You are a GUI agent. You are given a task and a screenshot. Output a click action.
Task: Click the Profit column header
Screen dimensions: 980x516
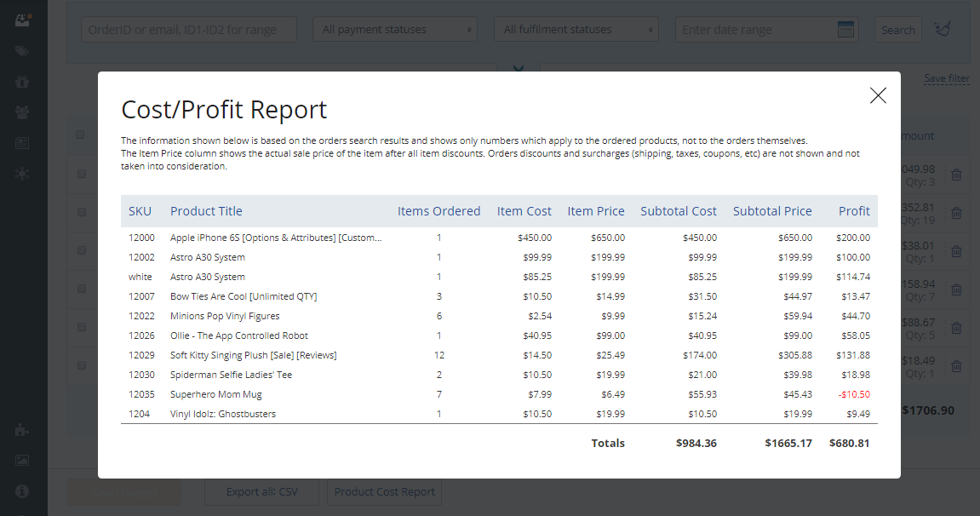coord(854,211)
